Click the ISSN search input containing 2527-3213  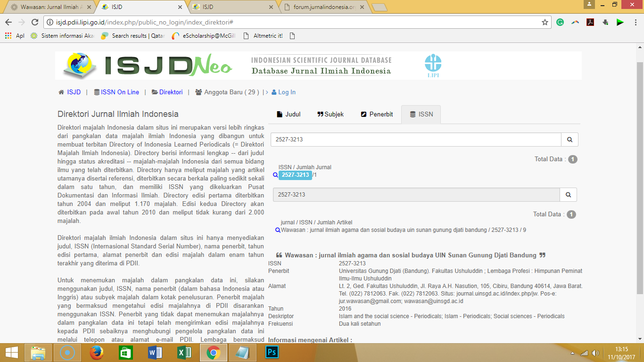point(416,140)
